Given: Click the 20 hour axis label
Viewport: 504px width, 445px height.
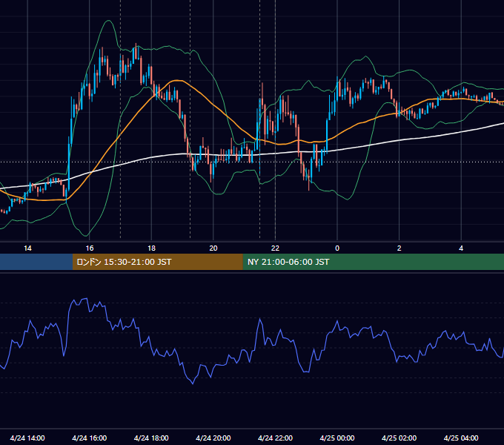Looking at the screenshot, I should point(213,248).
